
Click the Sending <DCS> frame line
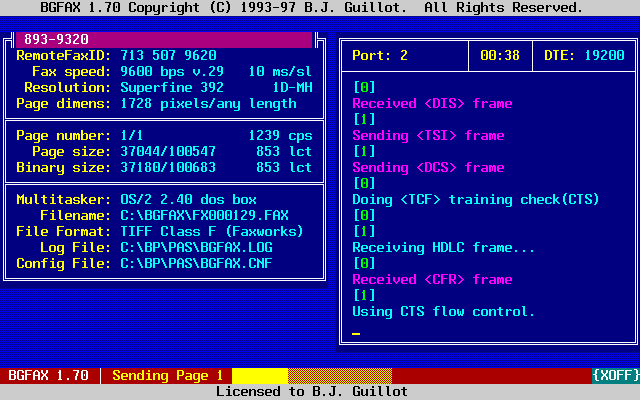[428, 167]
